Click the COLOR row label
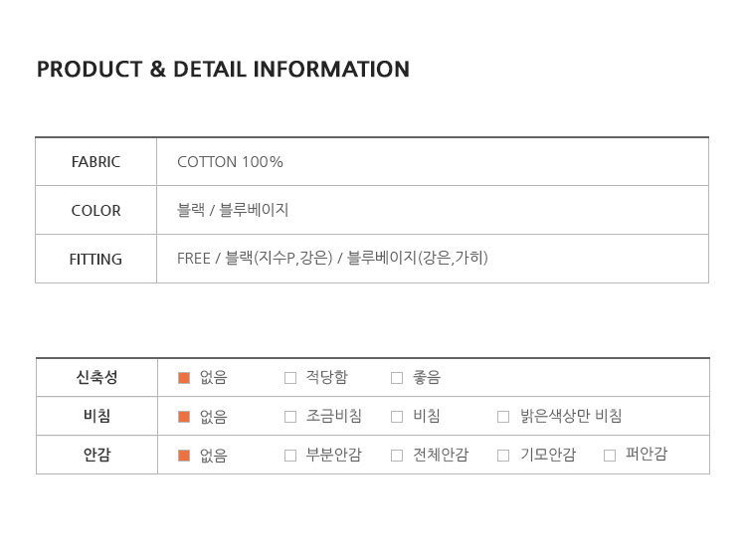Screen dimensions: 746x560 pos(95,210)
